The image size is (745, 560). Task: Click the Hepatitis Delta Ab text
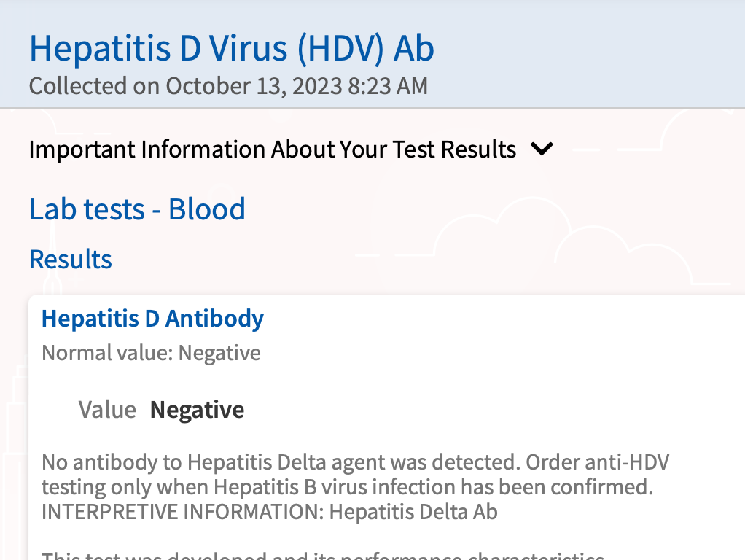click(x=413, y=512)
